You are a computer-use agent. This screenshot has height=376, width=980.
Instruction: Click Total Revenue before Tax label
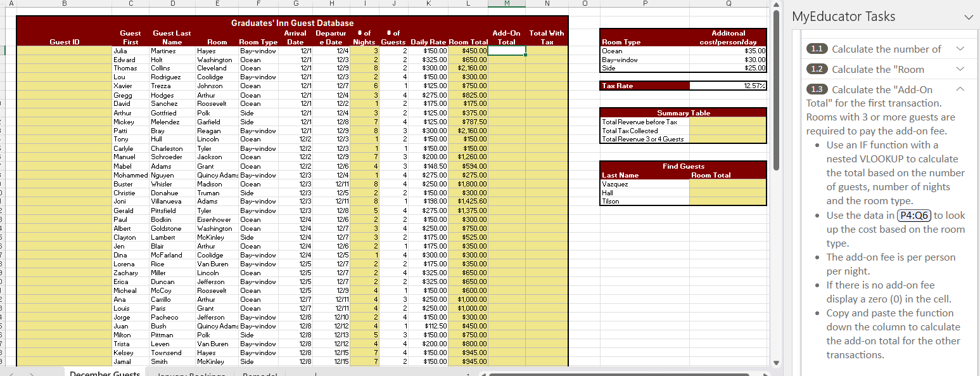coord(644,121)
